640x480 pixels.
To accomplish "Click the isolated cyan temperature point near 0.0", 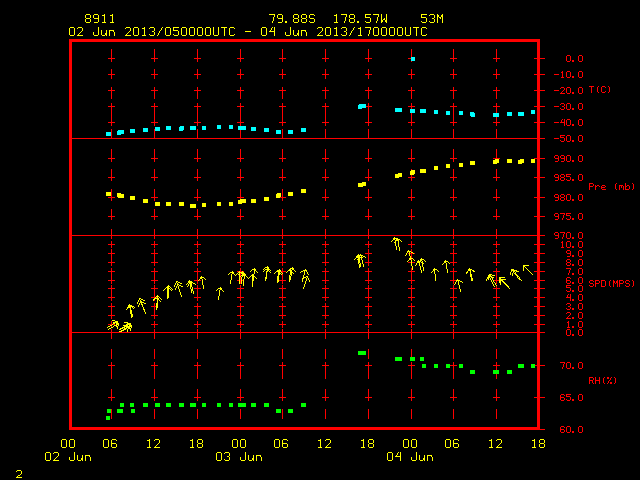I will (x=413, y=59).
